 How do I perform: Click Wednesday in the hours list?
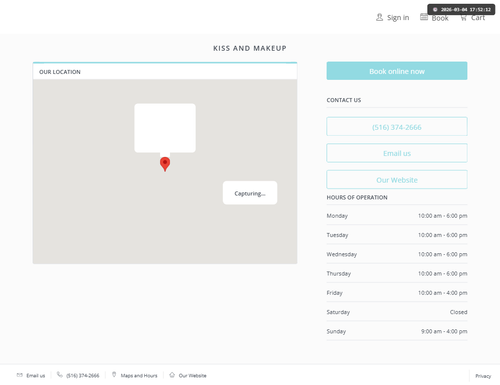click(x=342, y=255)
